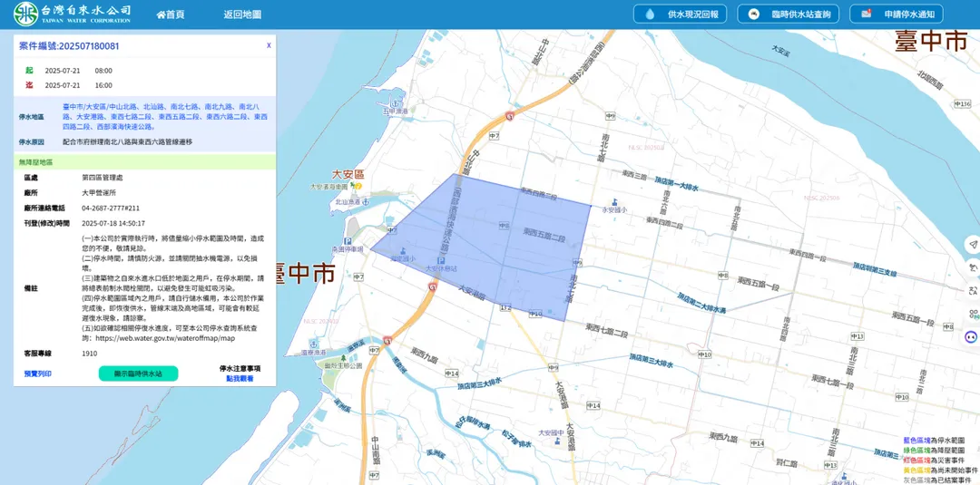The width and height of the screenshot is (980, 485).
Task: Click 大甲營運所 office name
Action: [x=99, y=193]
